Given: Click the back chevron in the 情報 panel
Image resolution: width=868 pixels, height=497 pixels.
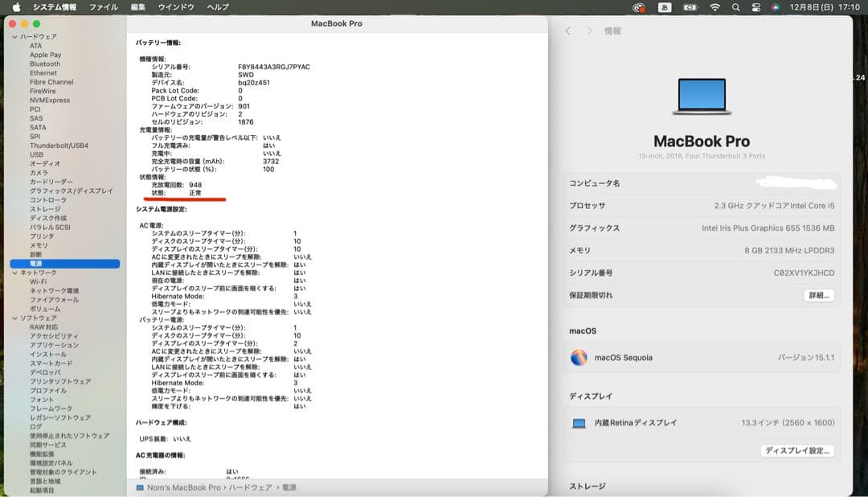Looking at the screenshot, I should tap(567, 31).
